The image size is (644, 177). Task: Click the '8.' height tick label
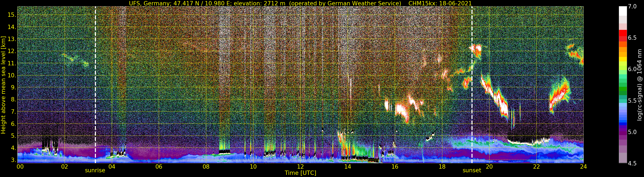tap(13, 99)
